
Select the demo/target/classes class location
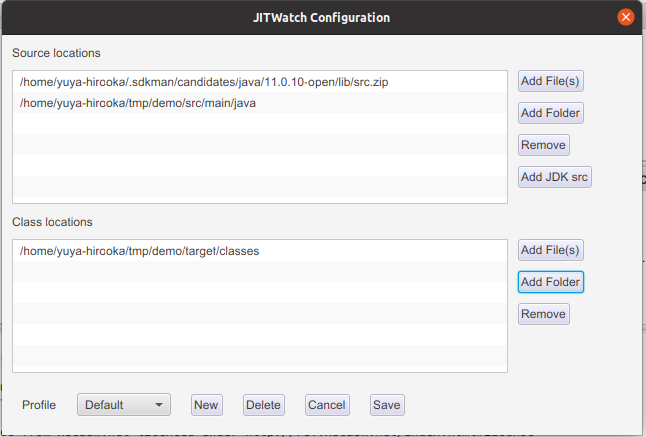pos(260,251)
